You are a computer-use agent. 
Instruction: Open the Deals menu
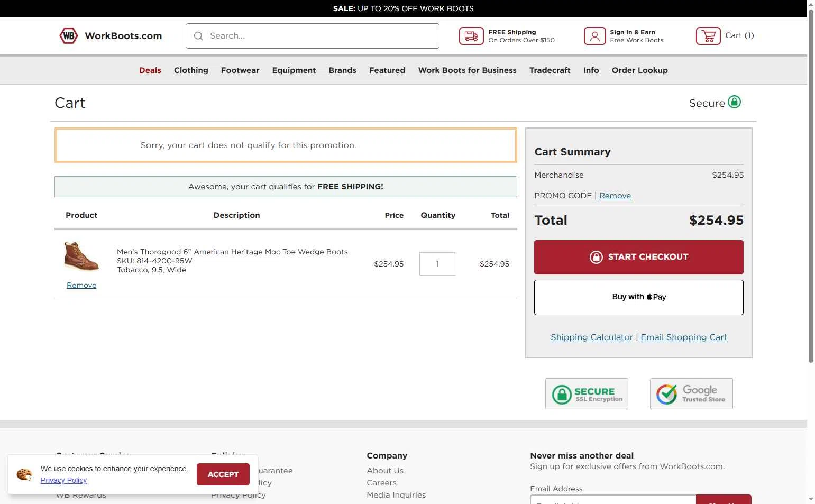(150, 70)
